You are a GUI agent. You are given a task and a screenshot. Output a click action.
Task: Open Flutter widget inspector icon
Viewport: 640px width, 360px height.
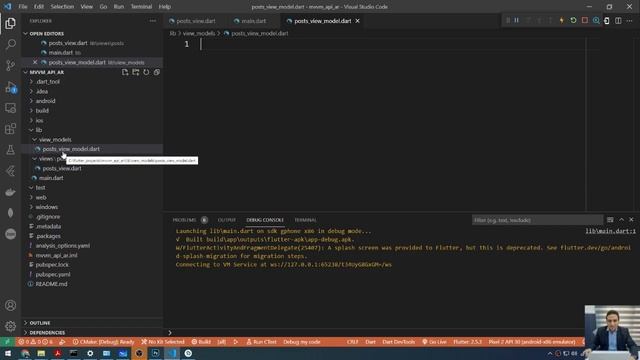(x=596, y=20)
